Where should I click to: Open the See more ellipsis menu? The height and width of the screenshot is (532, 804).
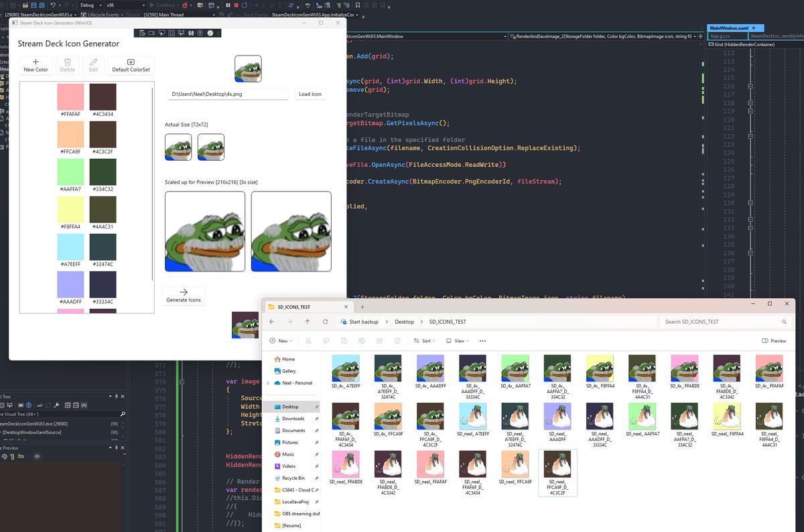tap(482, 340)
